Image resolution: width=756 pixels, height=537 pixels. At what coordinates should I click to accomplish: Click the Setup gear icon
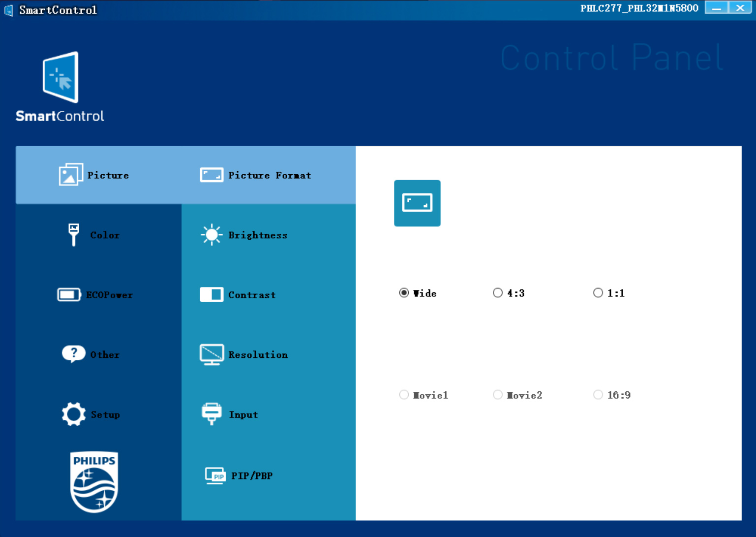coord(74,414)
